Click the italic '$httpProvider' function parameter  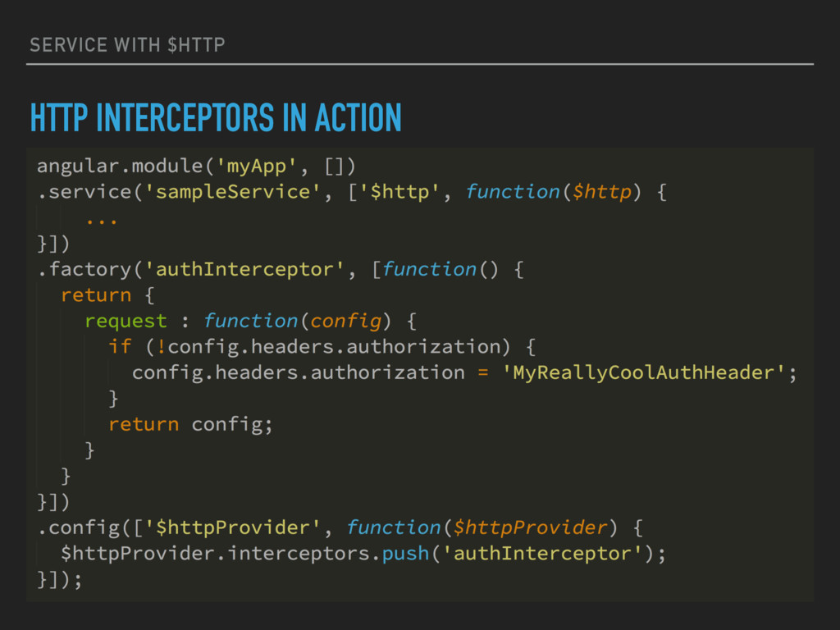click(x=531, y=527)
